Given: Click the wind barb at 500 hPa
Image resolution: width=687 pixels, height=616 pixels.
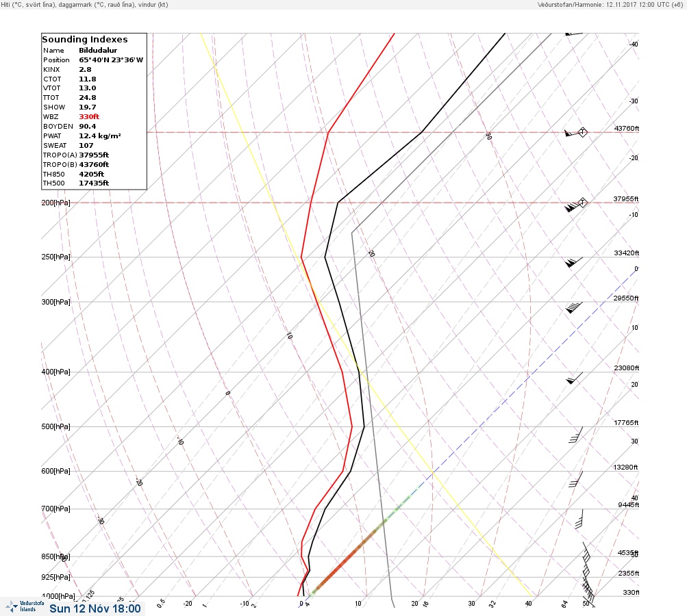Looking at the screenshot, I should (576, 435).
